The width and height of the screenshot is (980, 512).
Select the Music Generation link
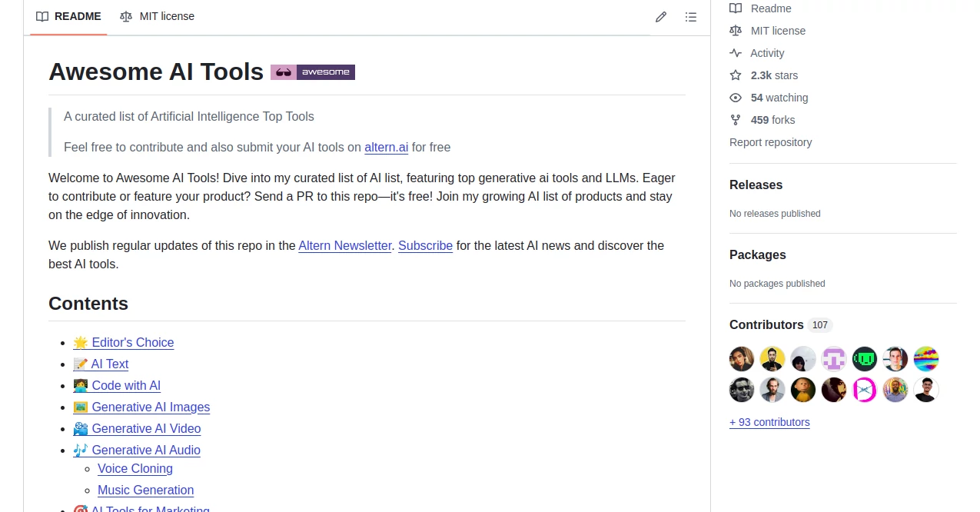146,490
